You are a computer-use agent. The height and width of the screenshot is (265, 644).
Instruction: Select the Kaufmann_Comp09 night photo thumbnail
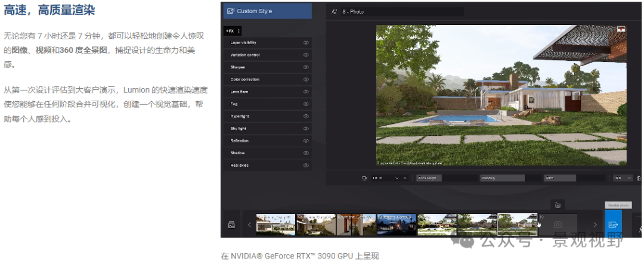click(x=397, y=225)
